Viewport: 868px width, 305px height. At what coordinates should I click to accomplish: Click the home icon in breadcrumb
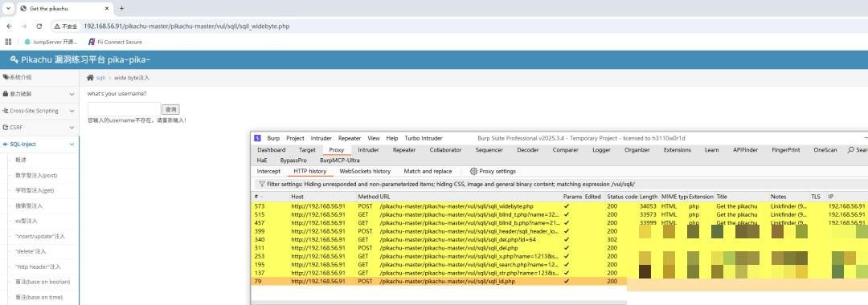[90, 78]
